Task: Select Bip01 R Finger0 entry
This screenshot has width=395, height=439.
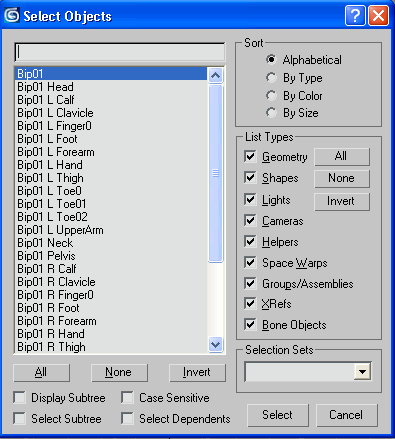Action: click(x=111, y=295)
